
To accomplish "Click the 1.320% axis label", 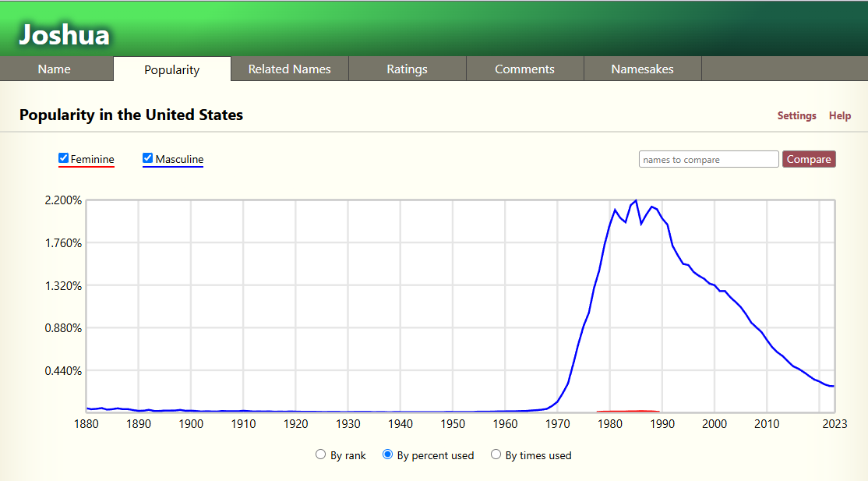I will [x=63, y=285].
